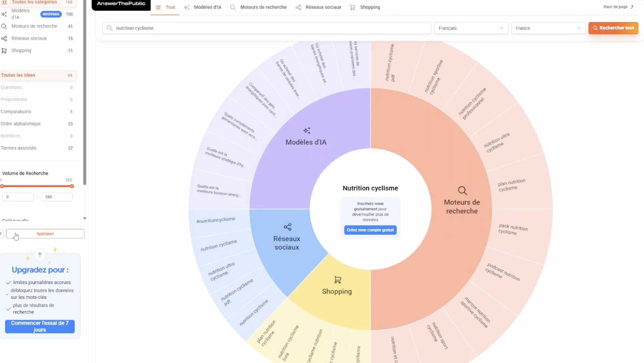Click the cart icon in the Shopping wheel segment
This screenshot has width=644, height=363.
(338, 280)
